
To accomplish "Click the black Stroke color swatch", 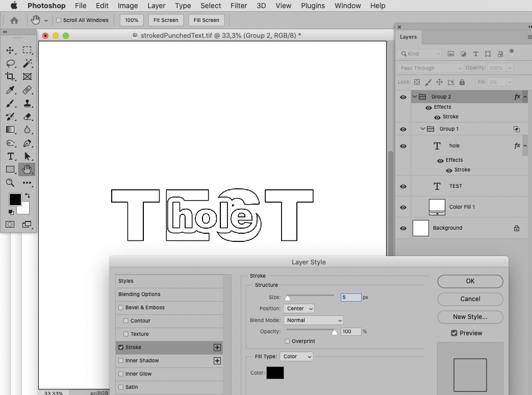I will (275, 373).
